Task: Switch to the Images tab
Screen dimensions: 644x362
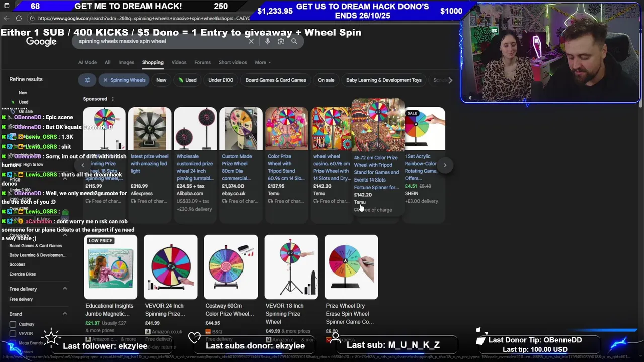Action: [126, 62]
